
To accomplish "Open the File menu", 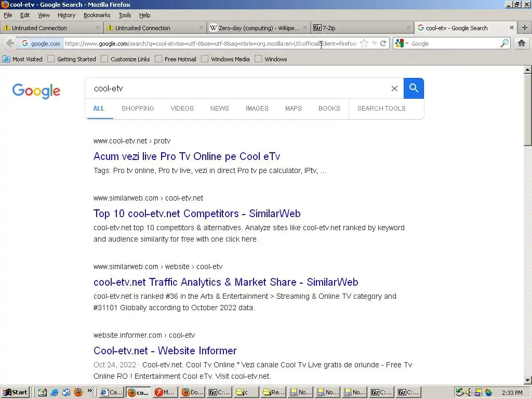I will tap(8, 15).
